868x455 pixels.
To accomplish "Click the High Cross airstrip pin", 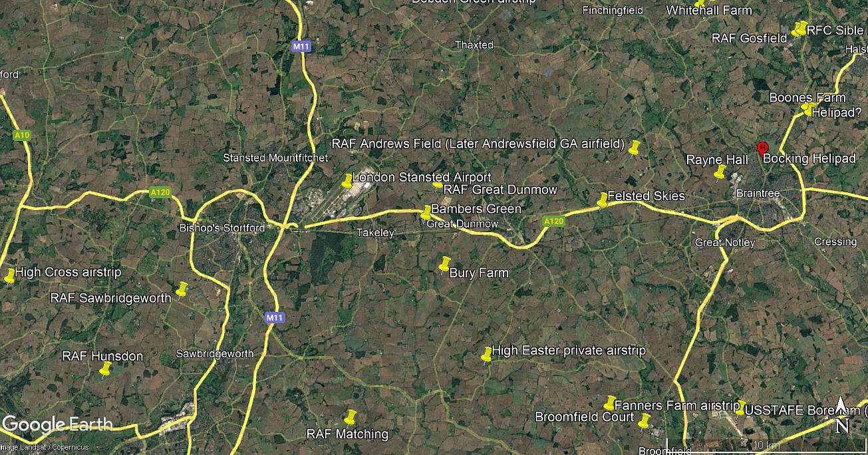I will coord(9,276).
